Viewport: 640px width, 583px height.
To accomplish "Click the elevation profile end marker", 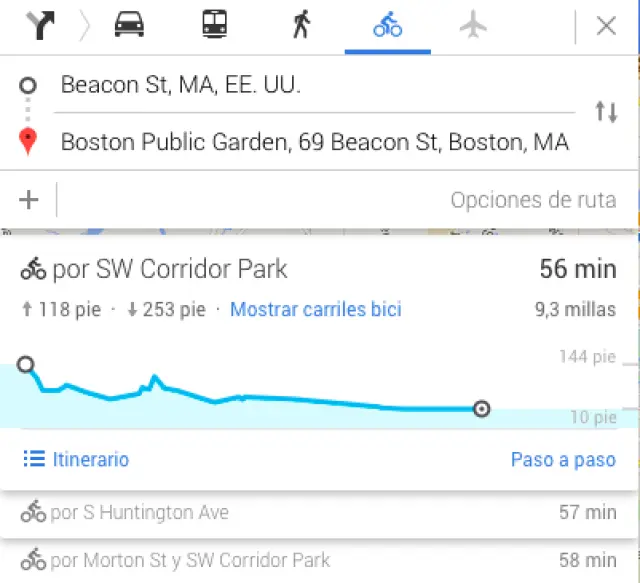I will click(x=482, y=408).
